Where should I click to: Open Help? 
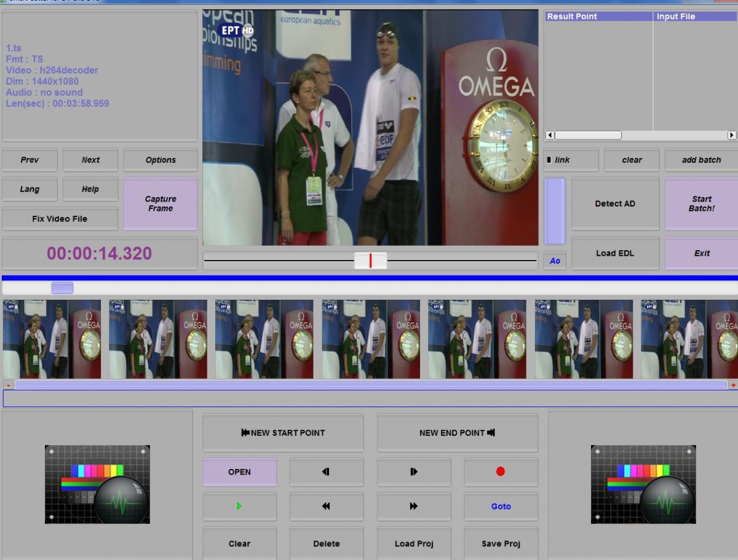coord(90,189)
